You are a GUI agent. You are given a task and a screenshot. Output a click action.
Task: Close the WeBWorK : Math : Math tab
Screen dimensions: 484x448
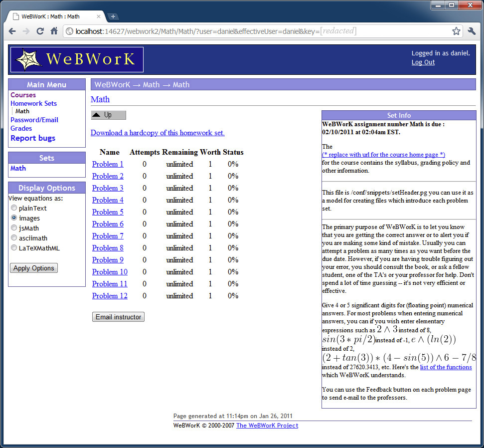pos(99,16)
